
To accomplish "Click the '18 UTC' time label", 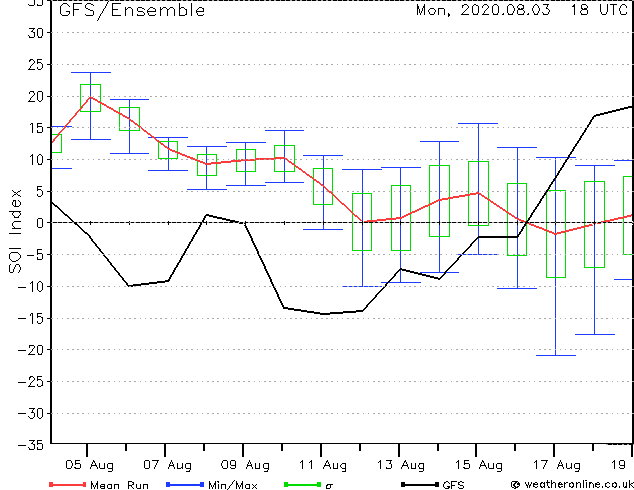I will click(599, 10).
